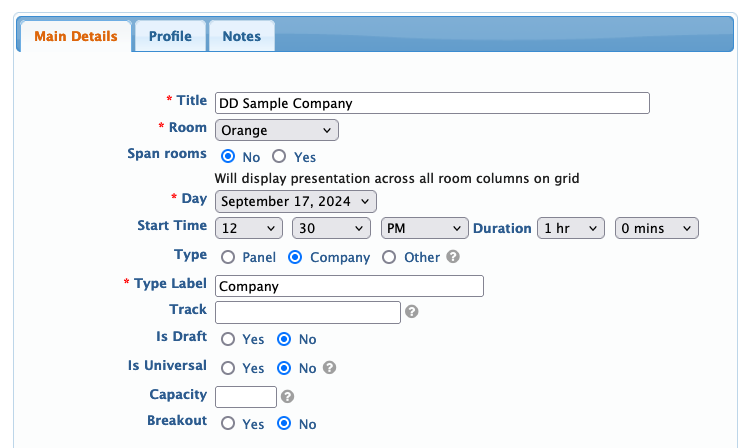Set Is Draft to Yes
Screen dimensions: 753x448
tap(228, 339)
